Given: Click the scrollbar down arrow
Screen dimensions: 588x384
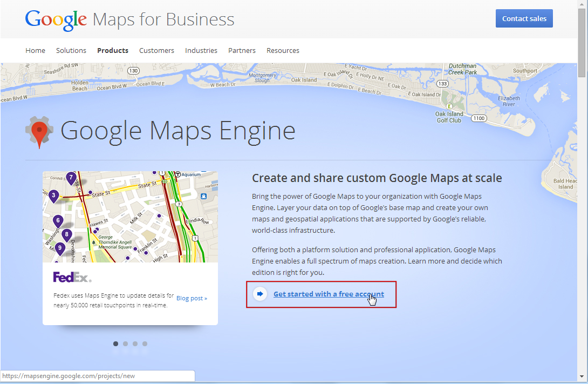Looking at the screenshot, I should pyautogui.click(x=582, y=375).
